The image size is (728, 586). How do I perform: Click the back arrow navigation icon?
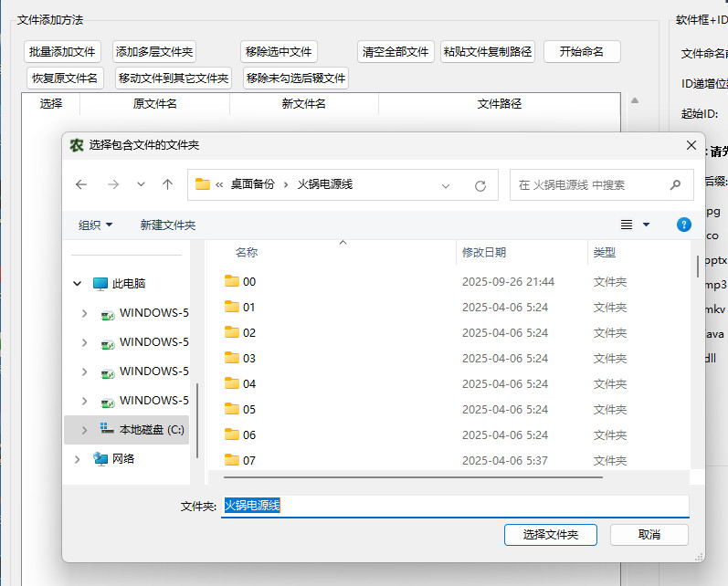(x=81, y=184)
